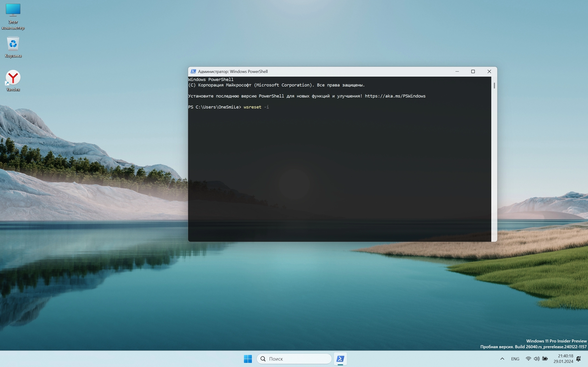Close the PowerShell window
Screen dimensions: 588x367
pyautogui.click(x=489, y=71)
